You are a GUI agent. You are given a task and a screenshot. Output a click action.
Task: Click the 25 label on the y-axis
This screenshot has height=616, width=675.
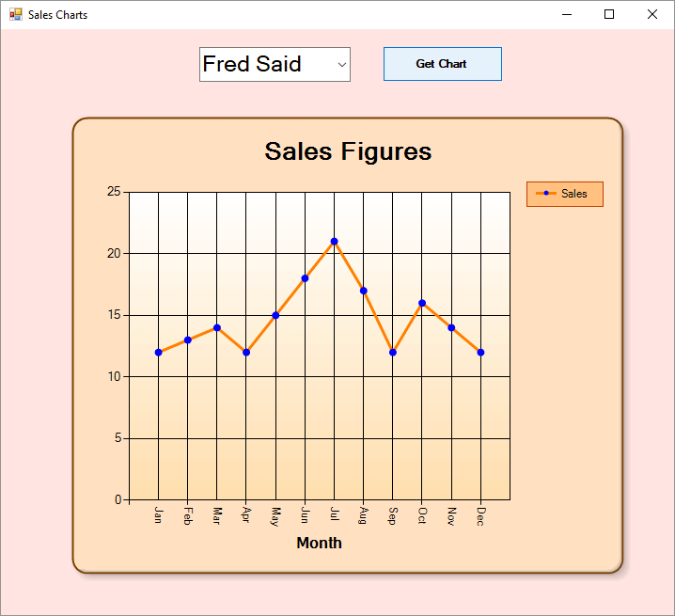tap(114, 192)
